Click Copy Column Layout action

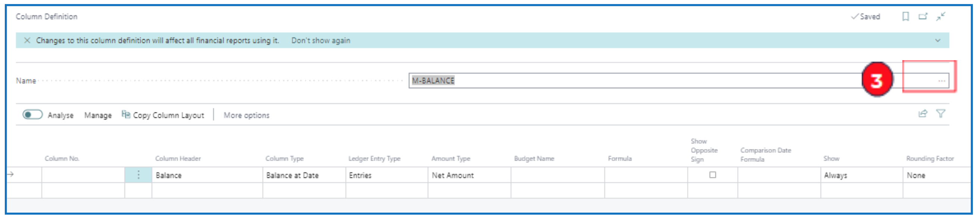point(163,115)
